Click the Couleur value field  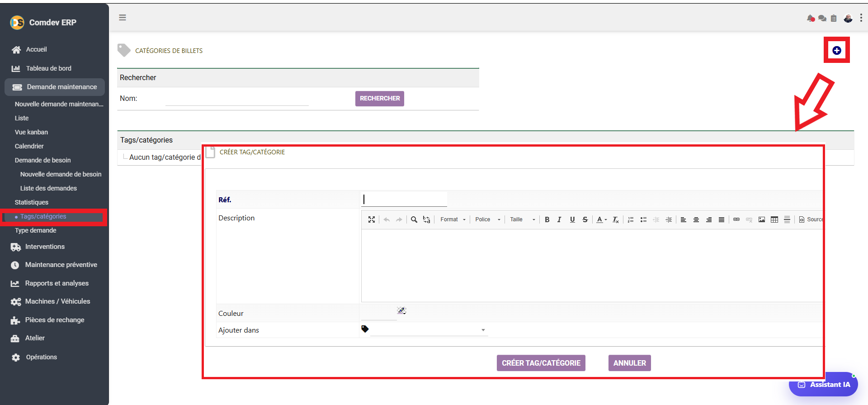379,313
